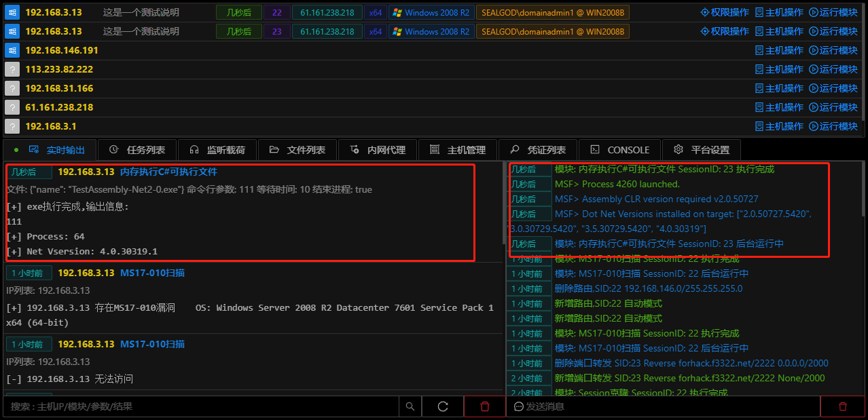Image resolution: width=868 pixels, height=420 pixels.
Task: Open 平台设置 tab
Action: point(700,150)
